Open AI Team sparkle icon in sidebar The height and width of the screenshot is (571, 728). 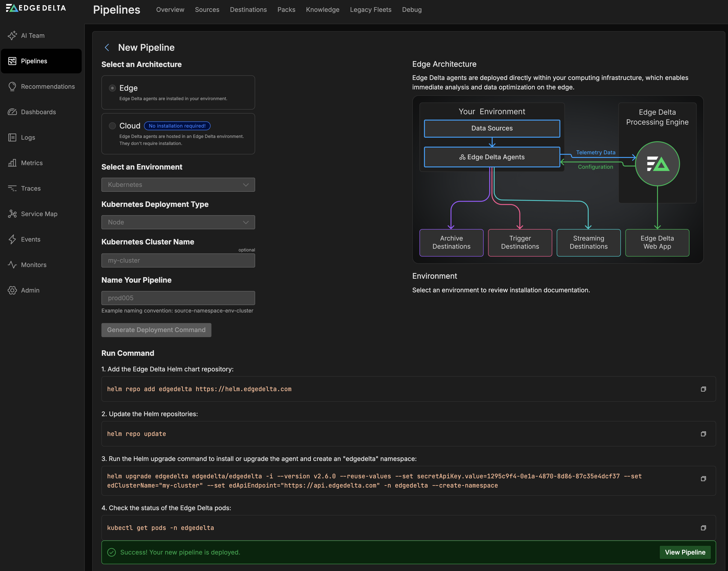point(12,35)
